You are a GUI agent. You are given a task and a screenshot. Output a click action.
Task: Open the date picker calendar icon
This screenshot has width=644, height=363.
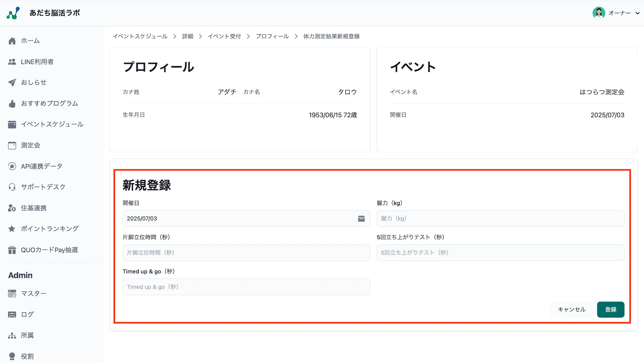click(x=361, y=219)
